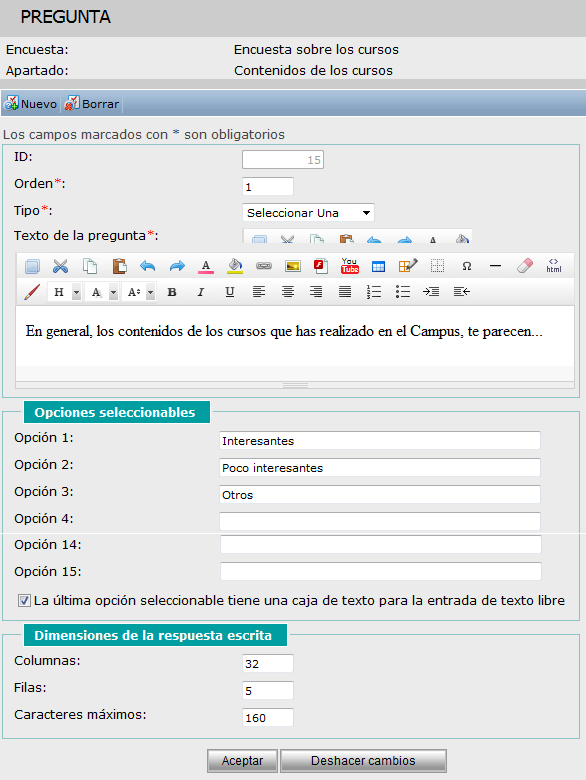The width and height of the screenshot is (586, 780).
Task: Insert an image with the picture icon
Action: click(x=293, y=266)
